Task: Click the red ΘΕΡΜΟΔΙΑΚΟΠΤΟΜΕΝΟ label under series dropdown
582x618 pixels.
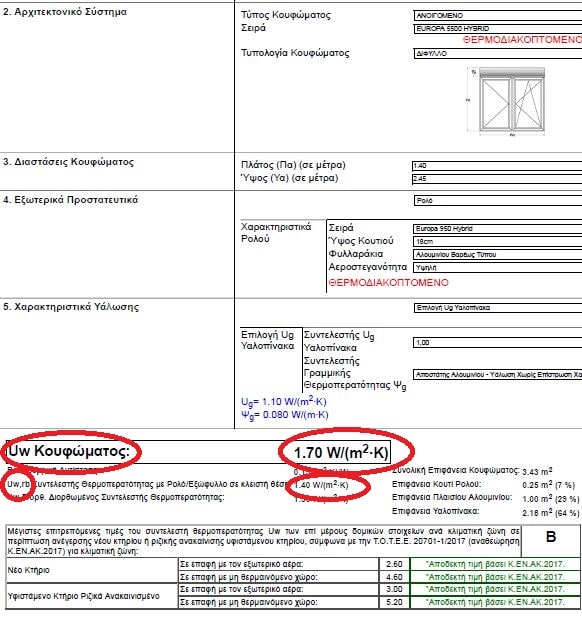Action: click(522, 40)
